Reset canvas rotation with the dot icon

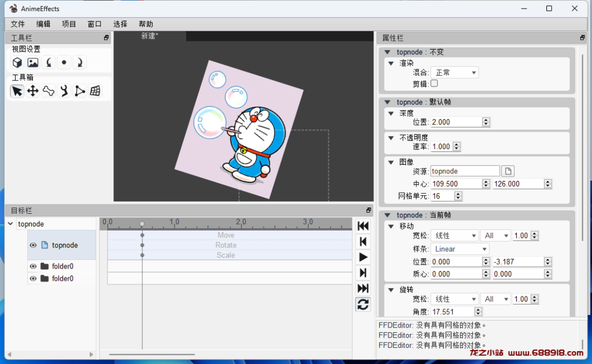(64, 62)
